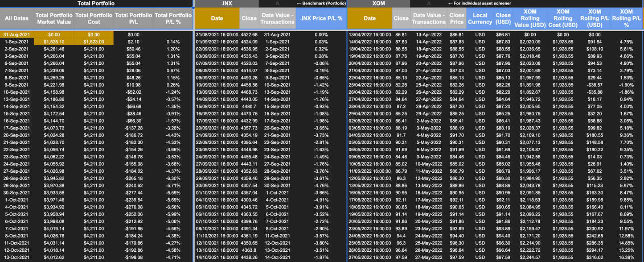Select the Benchmark (Portfolio) label cell
The image size is (644, 262).
317,4
